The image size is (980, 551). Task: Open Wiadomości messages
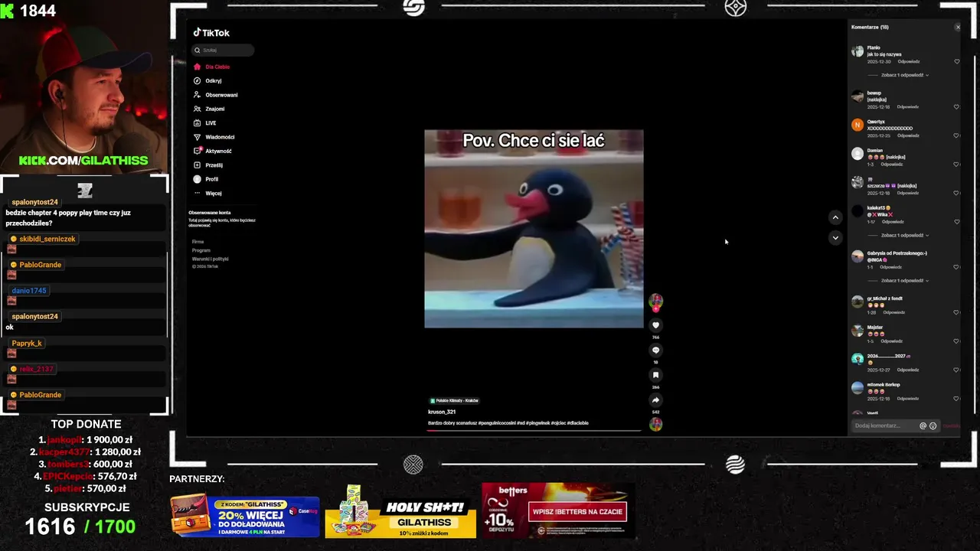(214, 137)
